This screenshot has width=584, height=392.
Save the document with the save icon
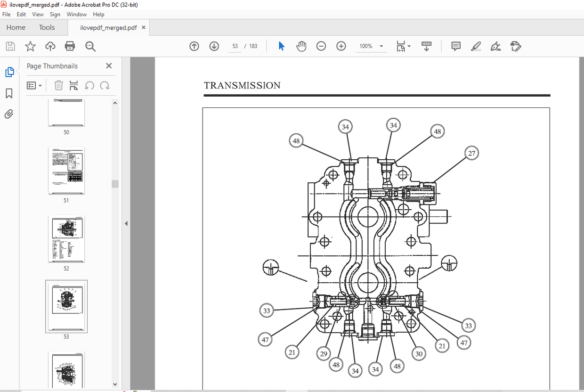(x=10, y=46)
